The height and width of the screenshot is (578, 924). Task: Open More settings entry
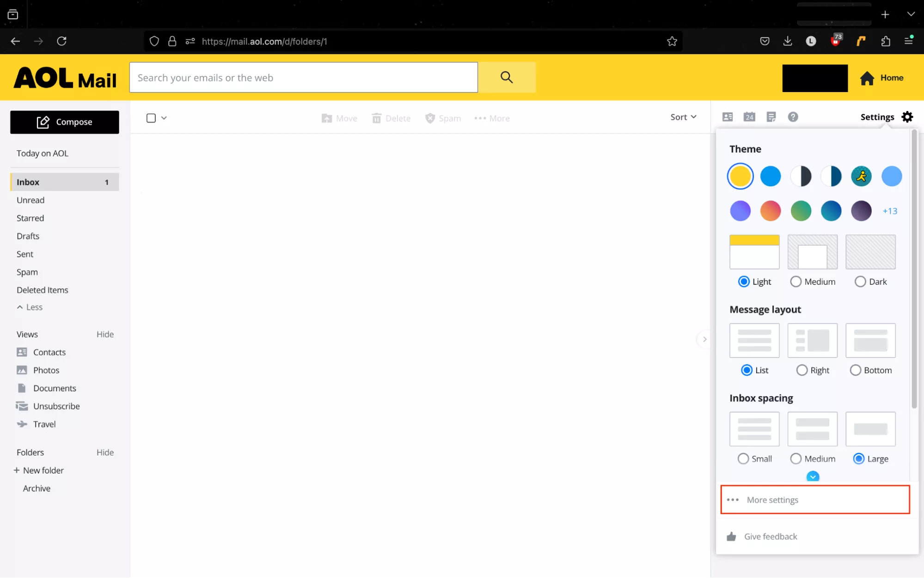772,500
